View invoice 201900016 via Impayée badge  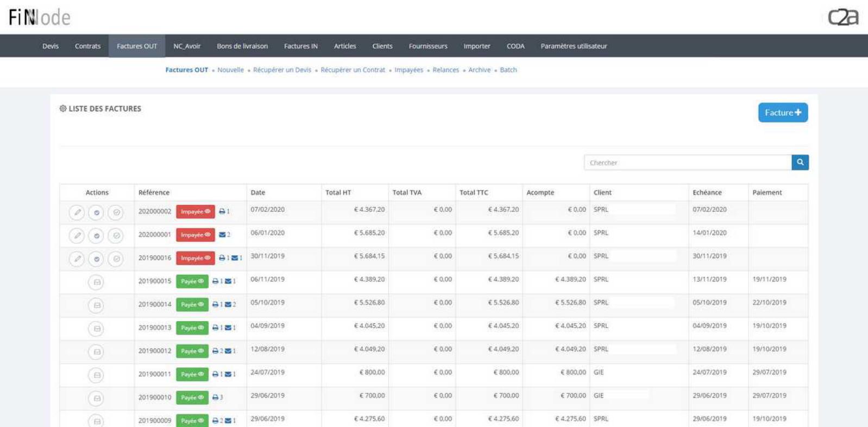coord(195,259)
